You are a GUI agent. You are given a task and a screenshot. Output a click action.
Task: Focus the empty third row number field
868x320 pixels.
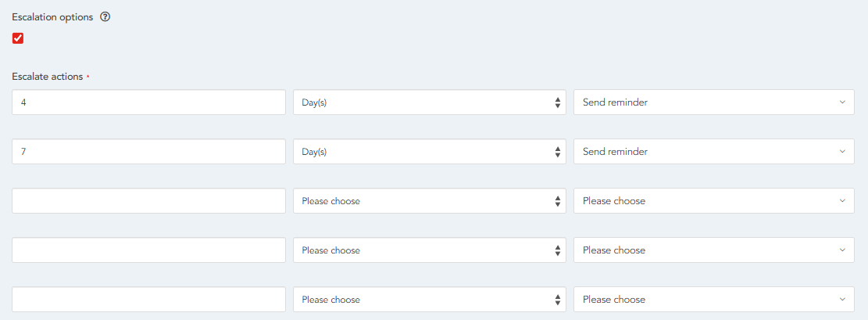[x=148, y=201]
